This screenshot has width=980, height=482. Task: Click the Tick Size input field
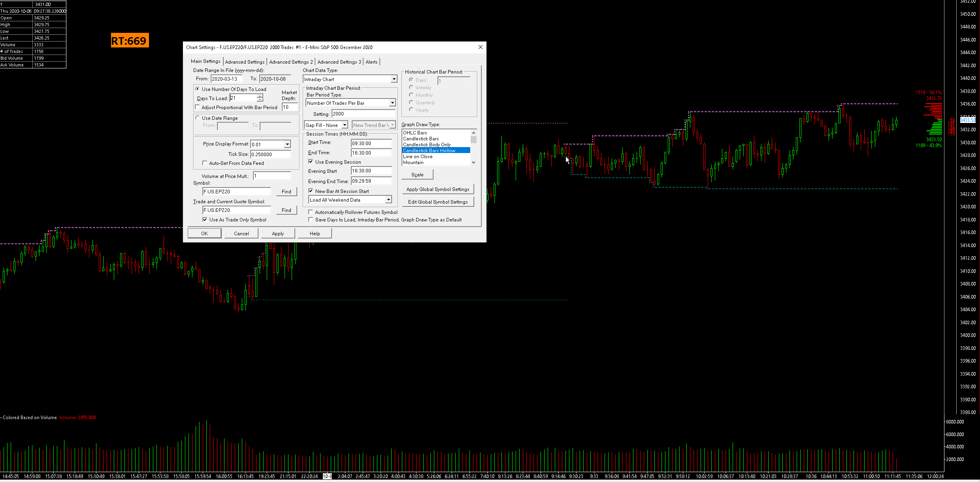(x=271, y=154)
